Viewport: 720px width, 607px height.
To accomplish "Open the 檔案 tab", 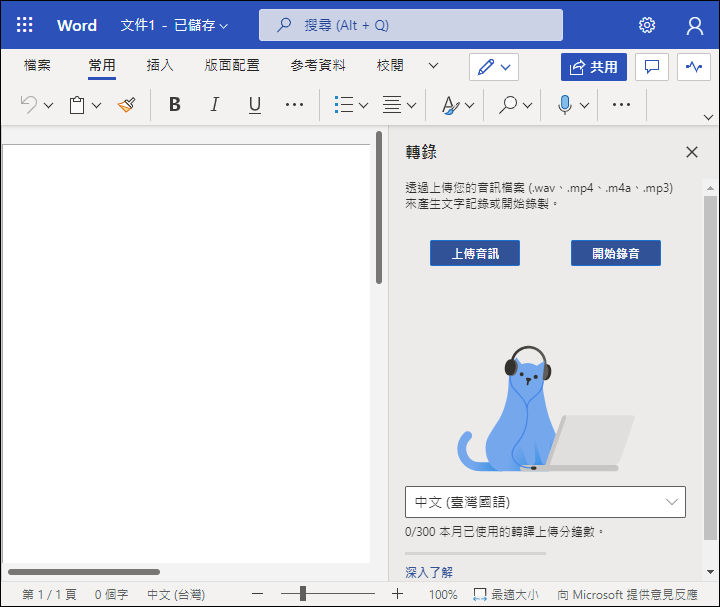I will 37,65.
